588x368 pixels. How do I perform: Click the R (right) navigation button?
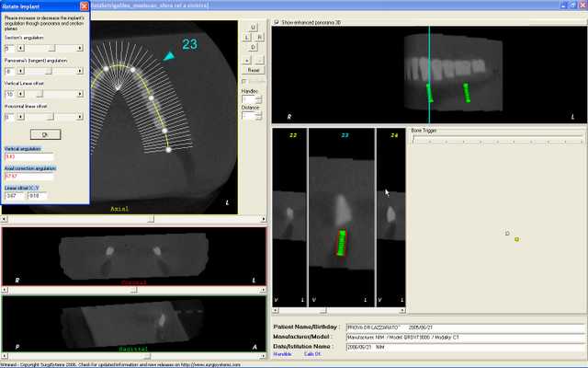click(x=259, y=37)
